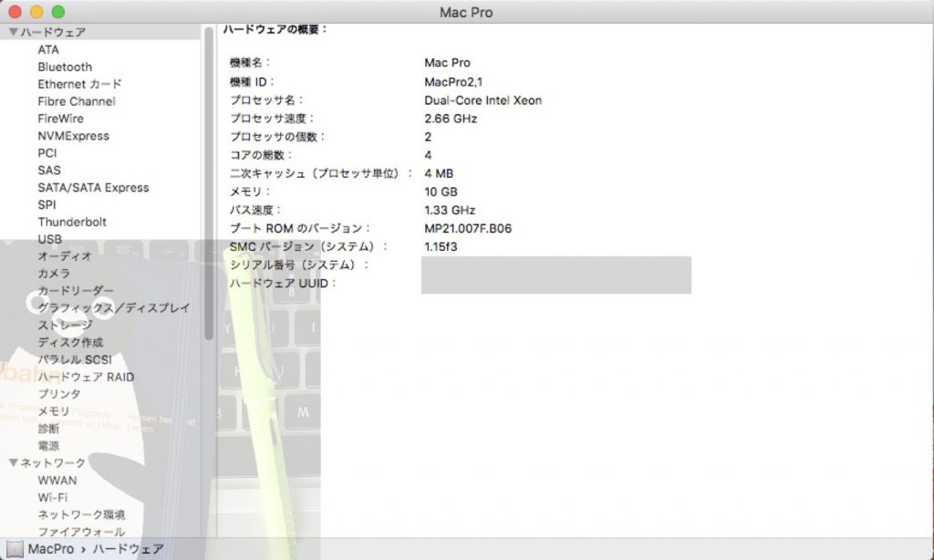This screenshot has height=560, width=934.
Task: Select 電源 in the sidebar
Action: click(x=48, y=446)
